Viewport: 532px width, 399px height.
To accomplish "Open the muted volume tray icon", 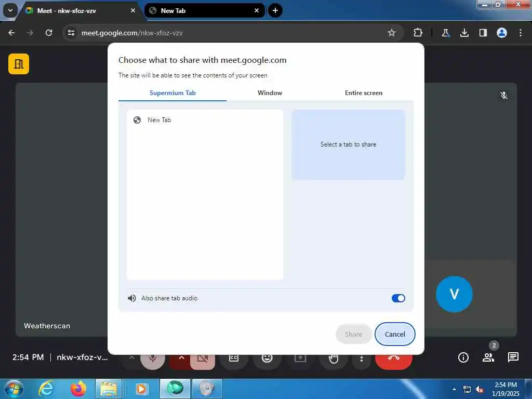I will click(480, 390).
